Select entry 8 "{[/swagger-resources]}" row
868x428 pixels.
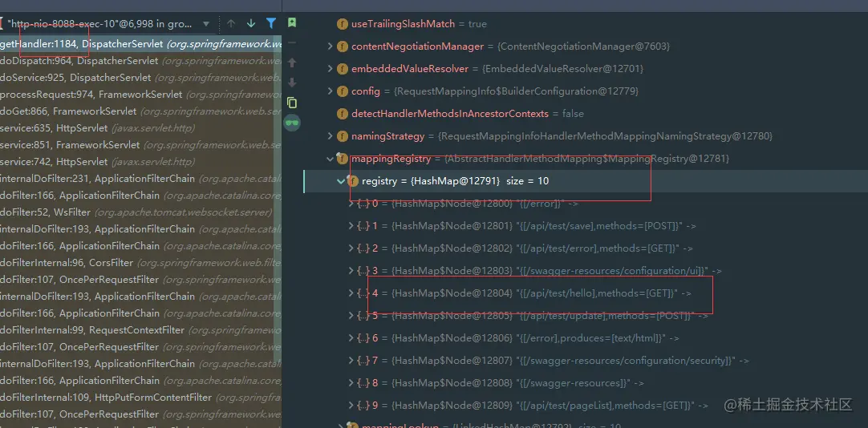pos(586,382)
